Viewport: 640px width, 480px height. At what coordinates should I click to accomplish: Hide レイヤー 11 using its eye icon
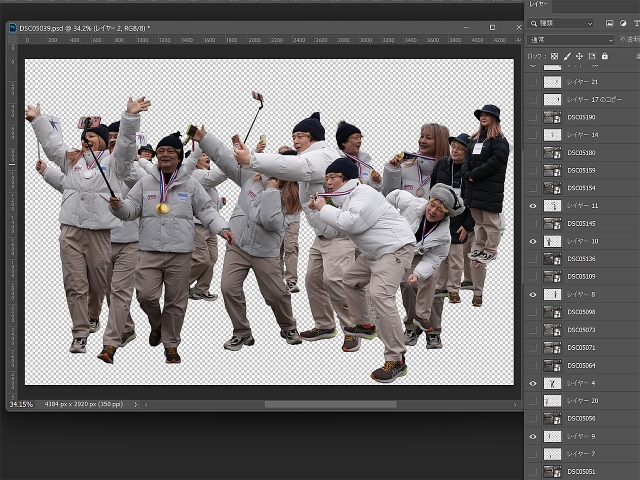tap(532, 206)
